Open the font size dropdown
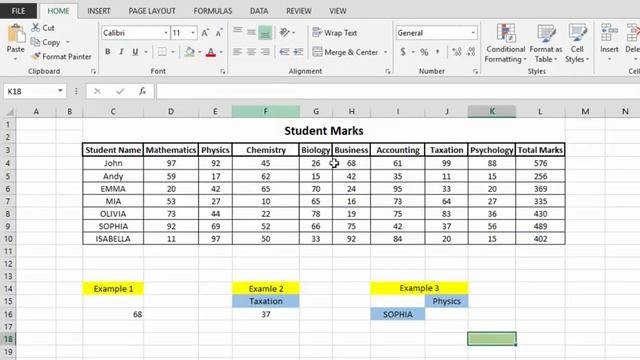 [x=193, y=33]
